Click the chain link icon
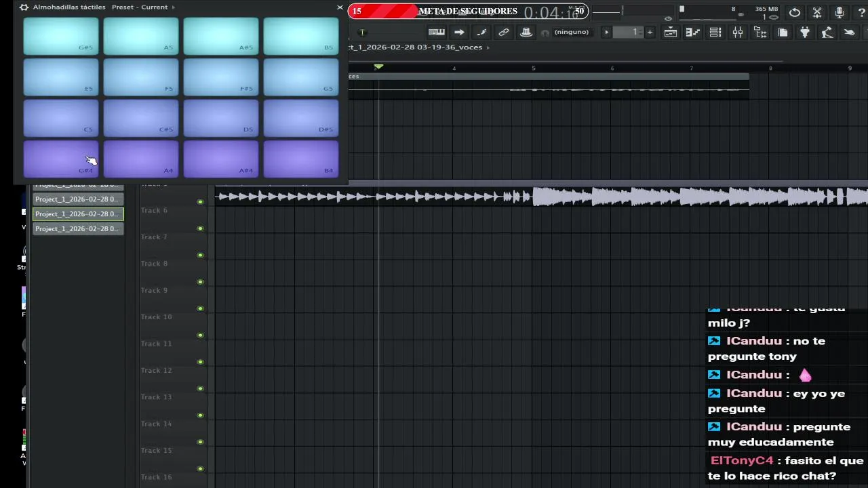The height and width of the screenshot is (488, 868). coord(504,32)
